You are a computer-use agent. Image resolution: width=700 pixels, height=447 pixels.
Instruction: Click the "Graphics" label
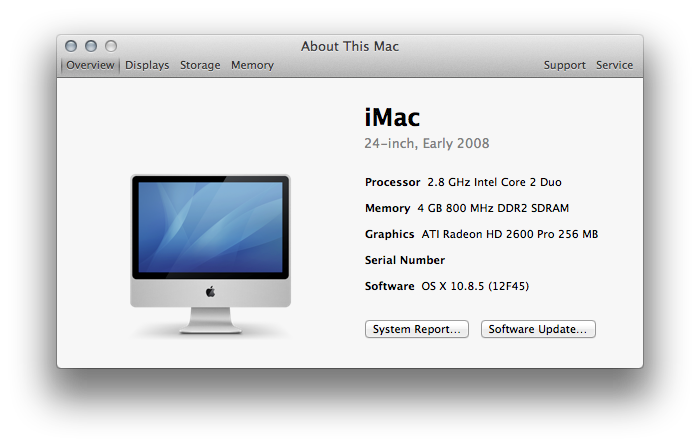389,234
